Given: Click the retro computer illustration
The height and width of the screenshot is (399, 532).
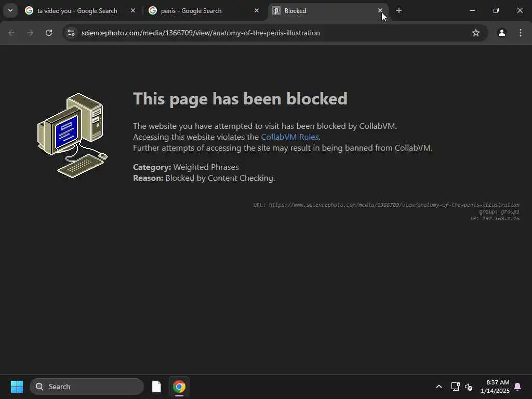Looking at the screenshot, I should 72,136.
